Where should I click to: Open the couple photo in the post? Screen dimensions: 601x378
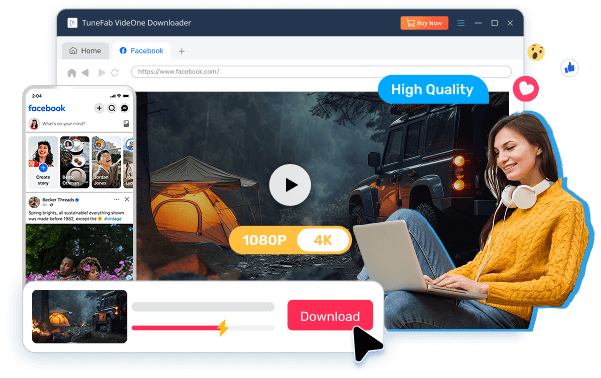(79, 252)
